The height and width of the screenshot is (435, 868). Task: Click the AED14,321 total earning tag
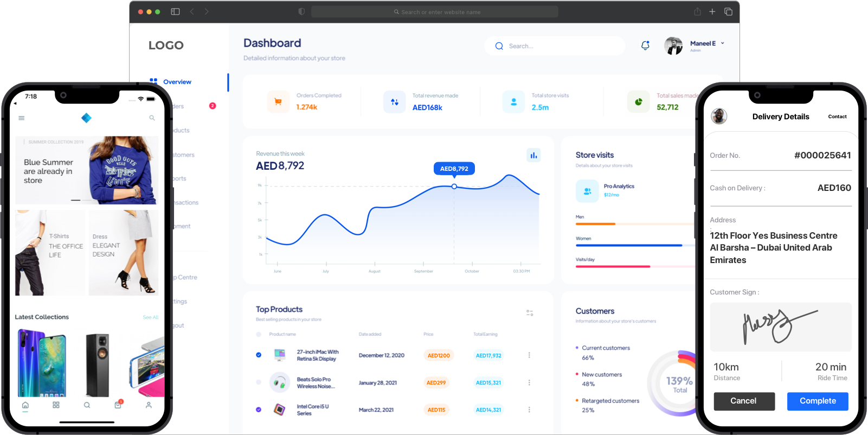(488, 410)
